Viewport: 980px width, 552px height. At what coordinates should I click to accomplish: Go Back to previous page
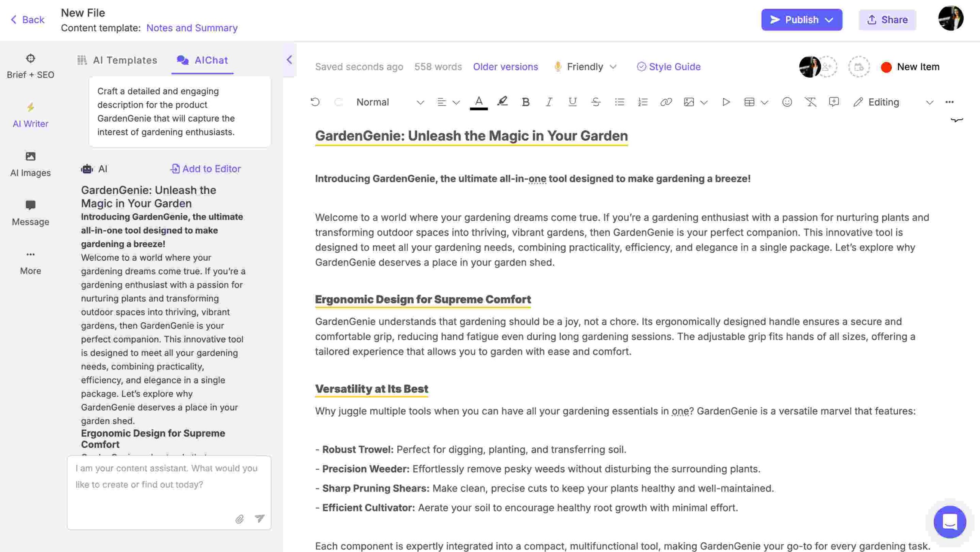(27, 20)
